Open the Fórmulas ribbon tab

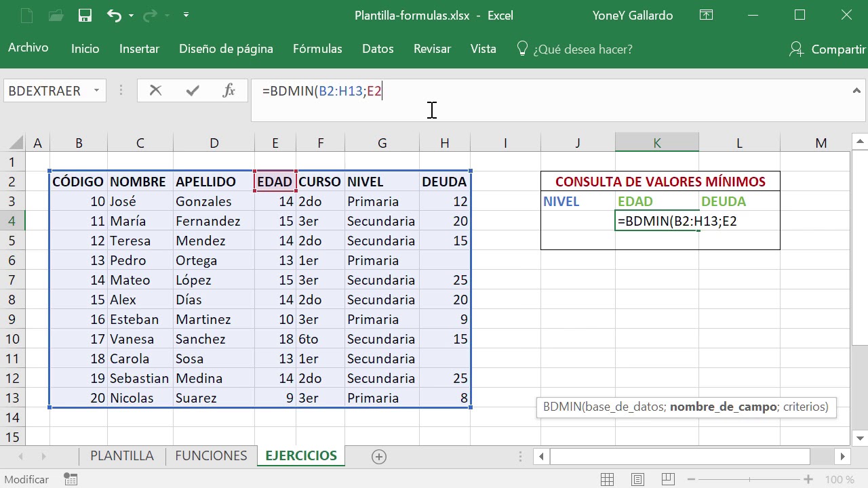pyautogui.click(x=317, y=49)
